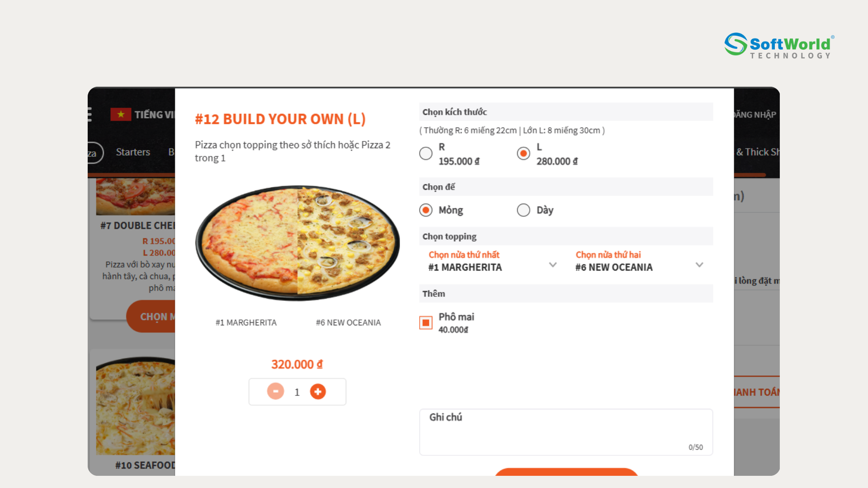Open the Pizza category tab
Image resolution: width=868 pixels, height=488 pixels.
(x=92, y=153)
